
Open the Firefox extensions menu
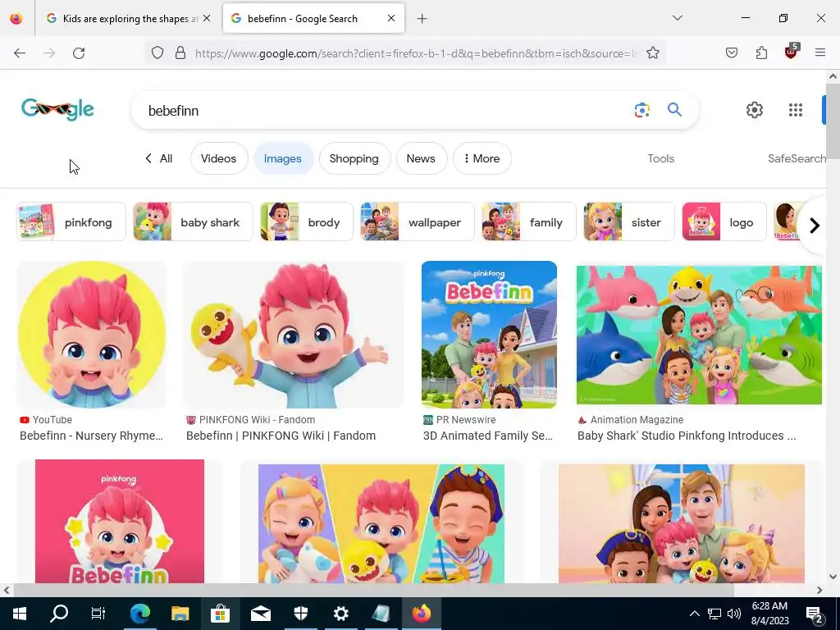761,53
